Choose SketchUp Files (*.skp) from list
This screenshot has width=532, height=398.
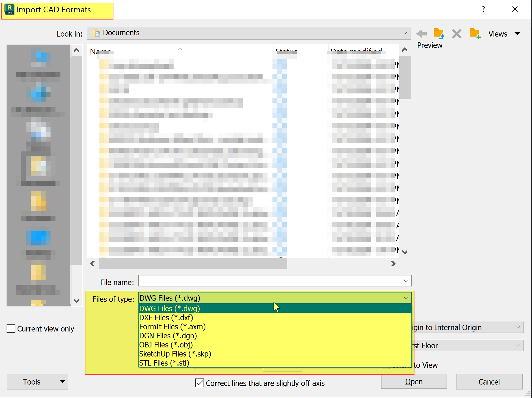point(175,354)
